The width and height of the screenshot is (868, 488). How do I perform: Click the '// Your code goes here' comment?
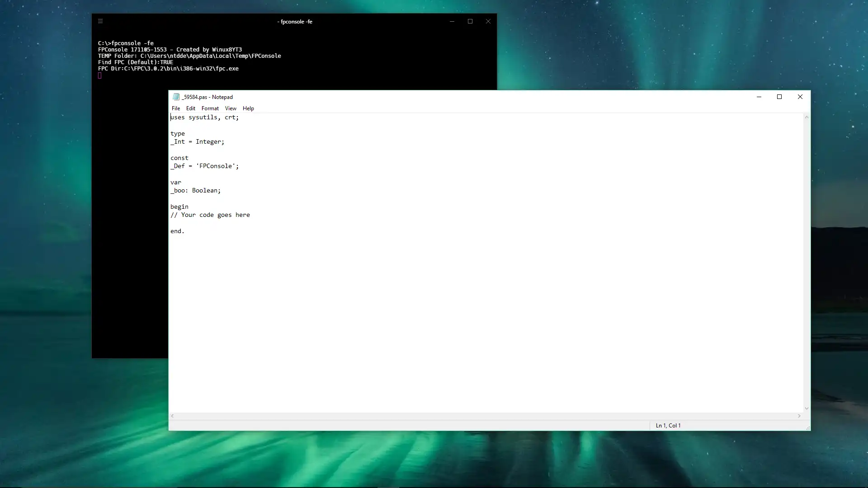pyautogui.click(x=210, y=215)
